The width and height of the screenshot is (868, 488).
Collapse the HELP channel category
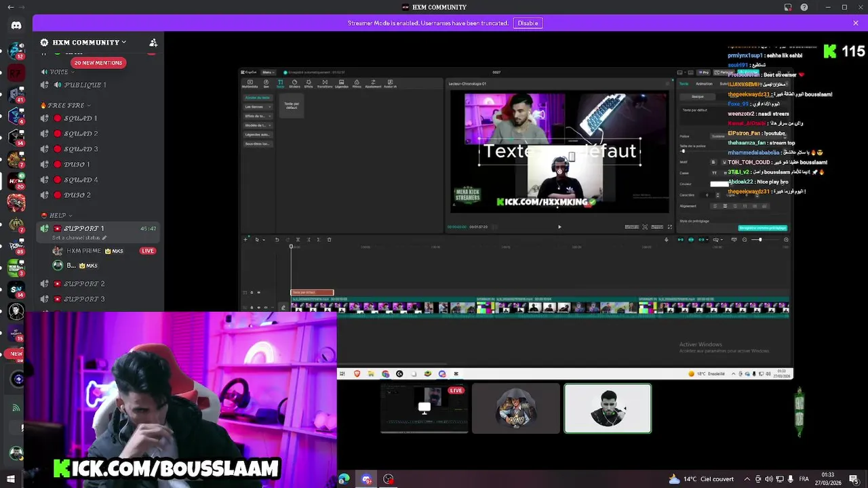[57, 216]
